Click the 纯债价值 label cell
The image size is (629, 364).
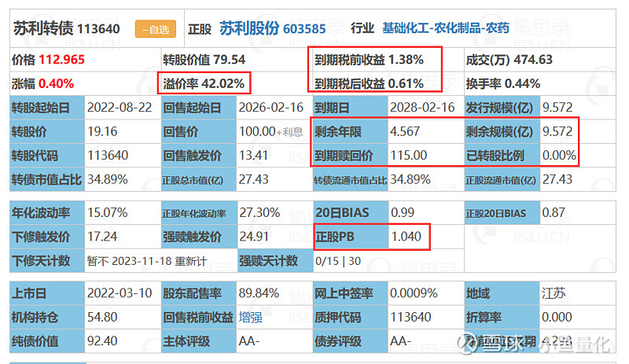coord(47,341)
